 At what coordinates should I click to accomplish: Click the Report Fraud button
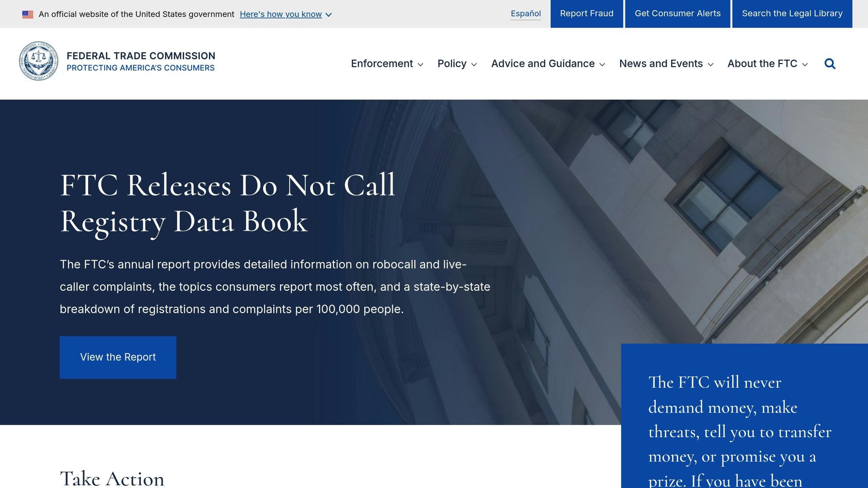[x=587, y=13]
